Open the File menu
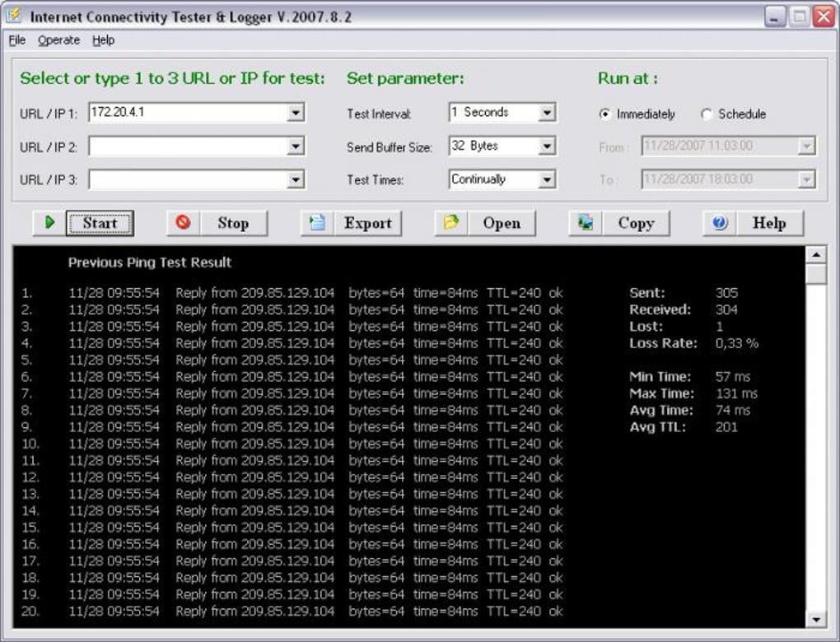The width and height of the screenshot is (840, 642). coord(16,40)
